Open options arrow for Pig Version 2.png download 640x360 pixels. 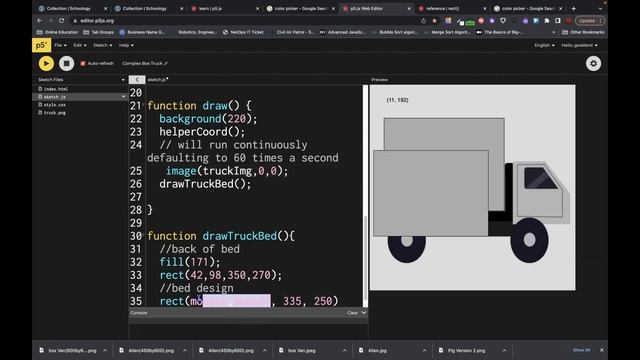[x=504, y=350]
